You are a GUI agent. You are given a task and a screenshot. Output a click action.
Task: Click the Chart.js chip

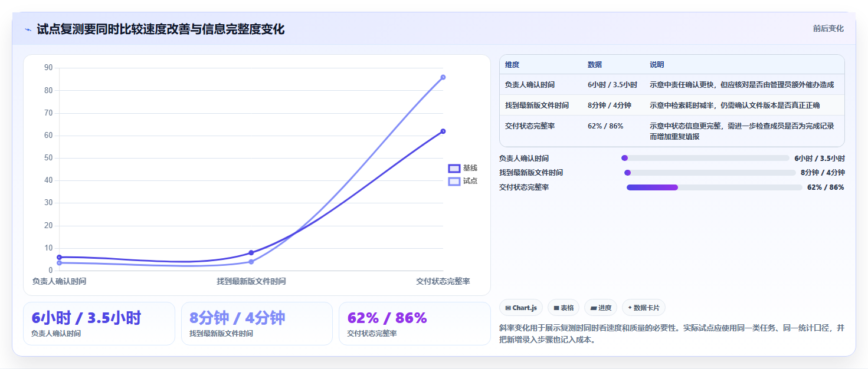[521, 308]
